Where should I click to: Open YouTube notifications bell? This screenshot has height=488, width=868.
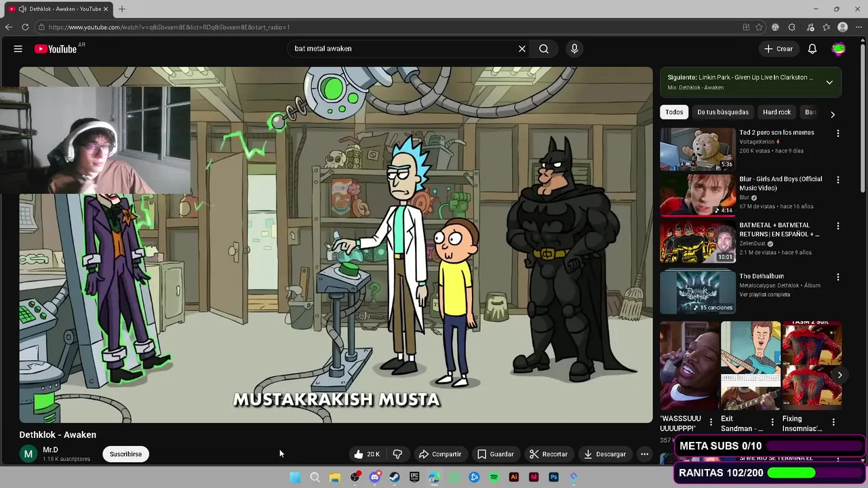tap(812, 49)
